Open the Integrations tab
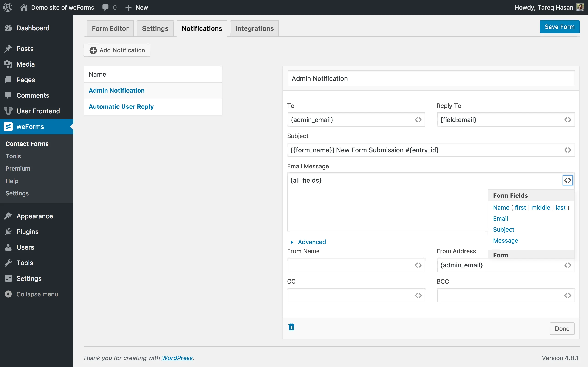This screenshot has height=367, width=588. coord(254,28)
